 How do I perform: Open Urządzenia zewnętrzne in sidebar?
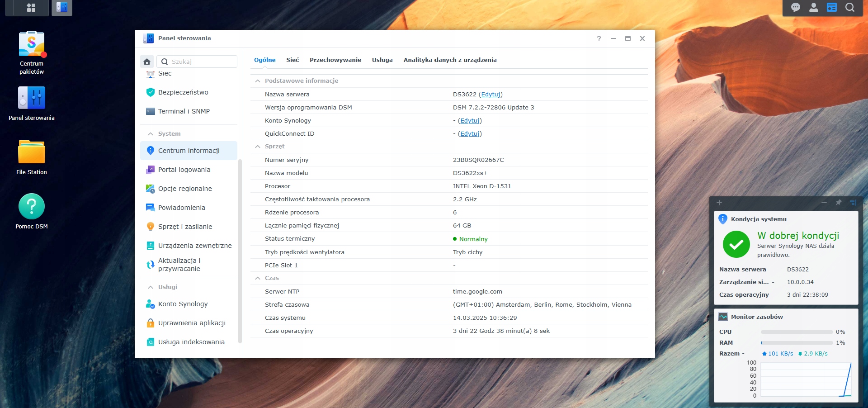tap(189, 246)
